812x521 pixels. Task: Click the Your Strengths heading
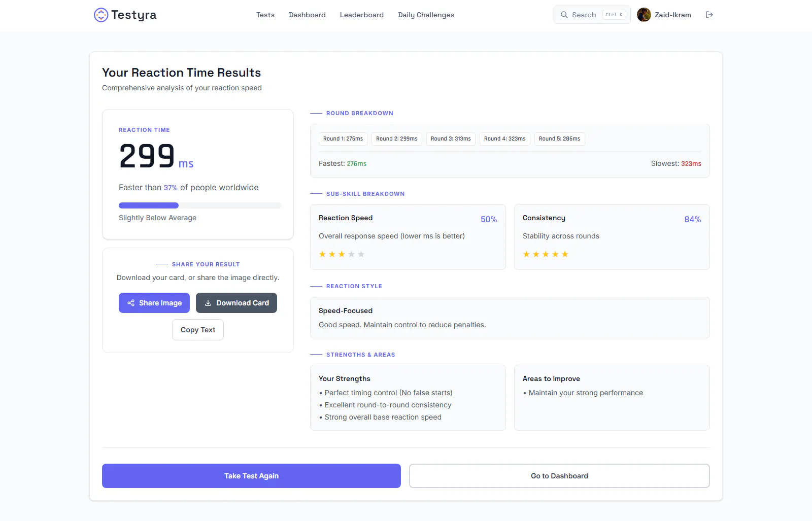[x=345, y=378]
